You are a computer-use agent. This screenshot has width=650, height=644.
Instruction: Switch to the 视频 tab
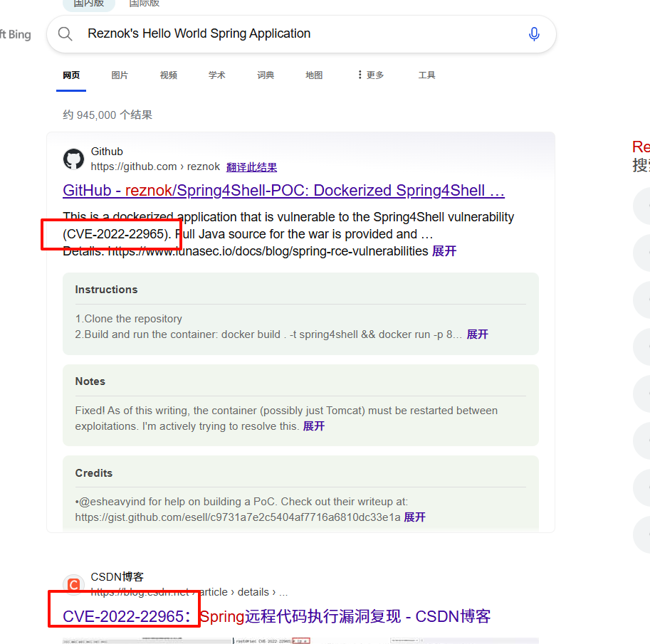pos(168,75)
